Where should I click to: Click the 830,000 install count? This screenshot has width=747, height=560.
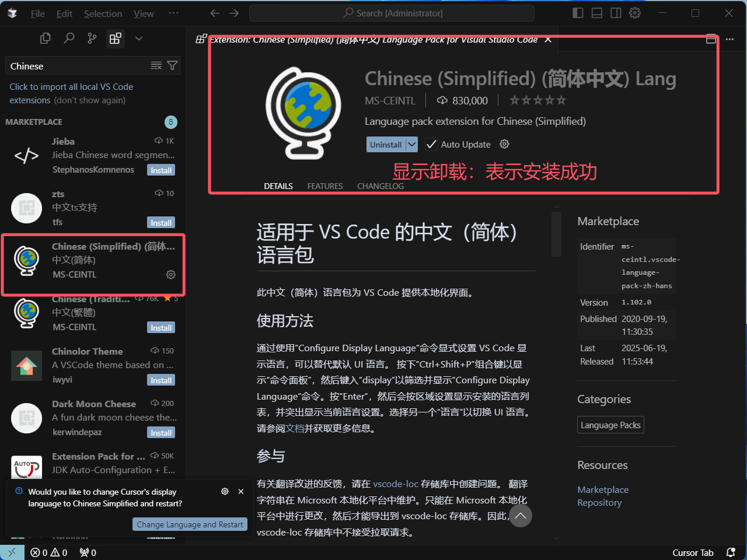click(462, 100)
